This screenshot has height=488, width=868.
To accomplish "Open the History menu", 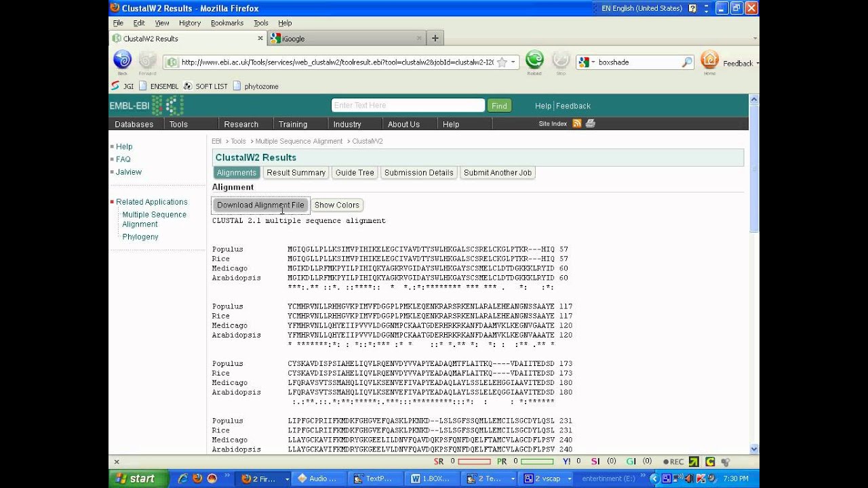I will (190, 23).
